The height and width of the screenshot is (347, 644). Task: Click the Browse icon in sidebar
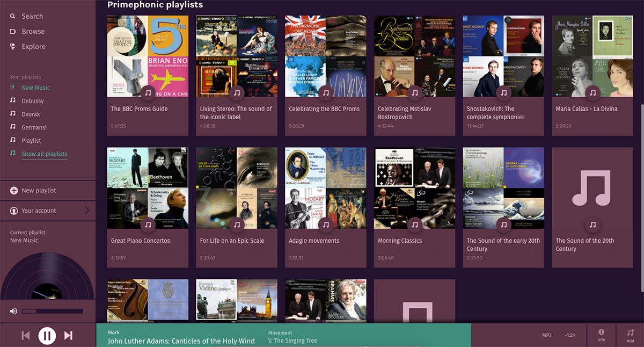(13, 31)
